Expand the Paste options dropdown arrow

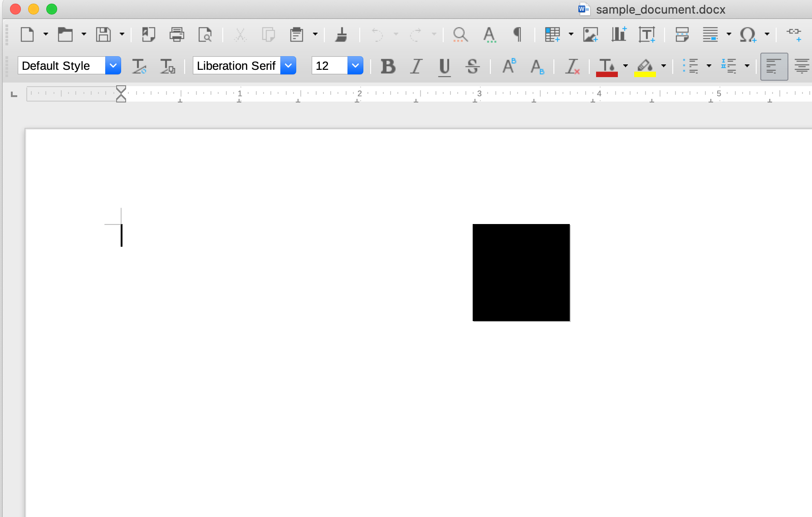(x=315, y=34)
